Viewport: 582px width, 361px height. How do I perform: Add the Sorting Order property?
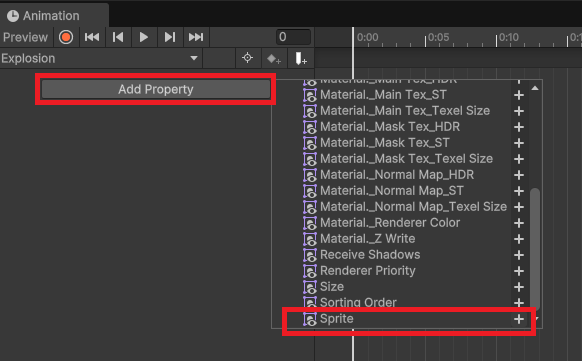[x=519, y=303]
